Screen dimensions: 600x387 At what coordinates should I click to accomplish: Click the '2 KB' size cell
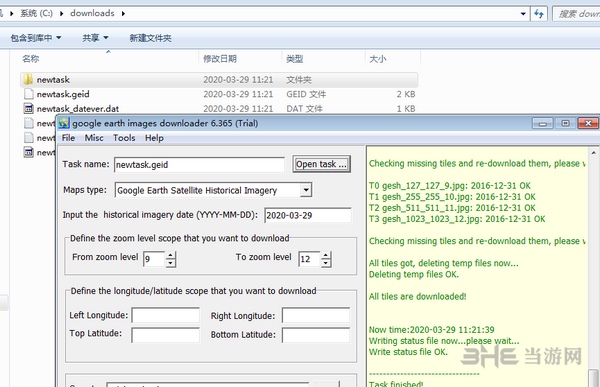point(406,94)
